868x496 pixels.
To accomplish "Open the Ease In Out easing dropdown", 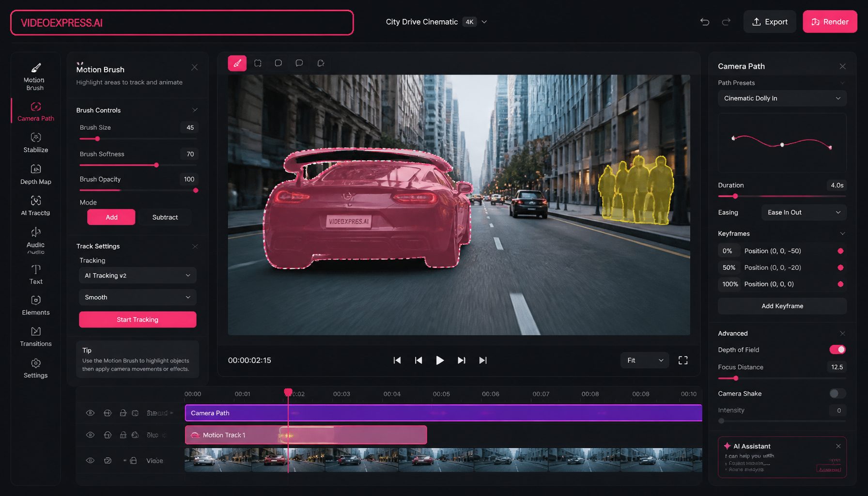I will point(804,213).
